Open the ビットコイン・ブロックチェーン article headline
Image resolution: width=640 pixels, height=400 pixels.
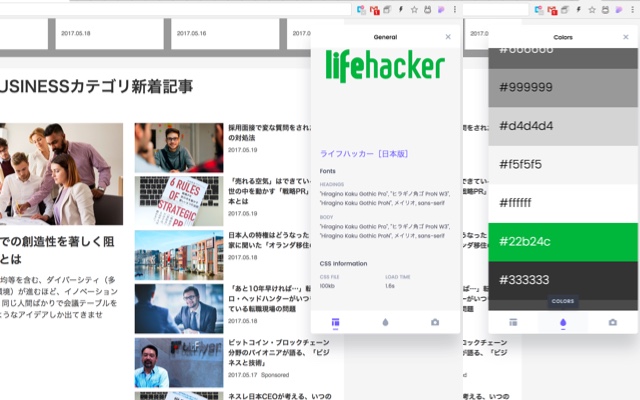[x=279, y=352]
